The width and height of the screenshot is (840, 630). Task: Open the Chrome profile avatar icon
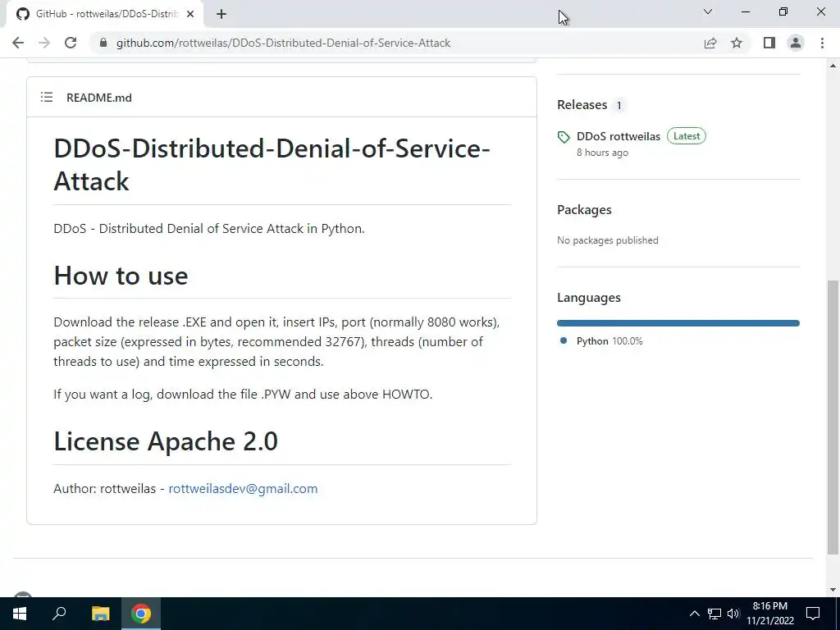pyautogui.click(x=796, y=43)
